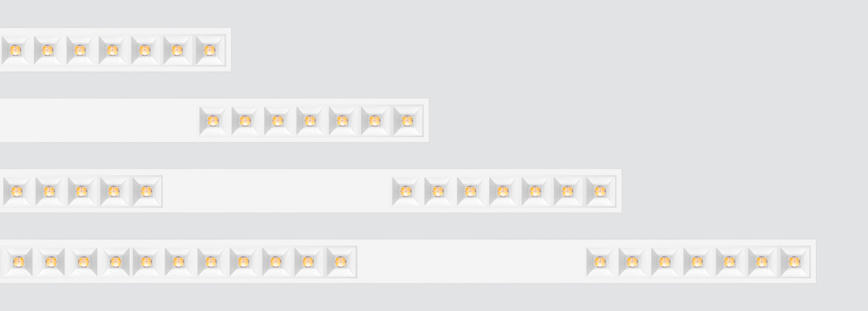Select the middle LED of the top fixture's seven
This screenshot has height=311, width=868.
(x=112, y=50)
